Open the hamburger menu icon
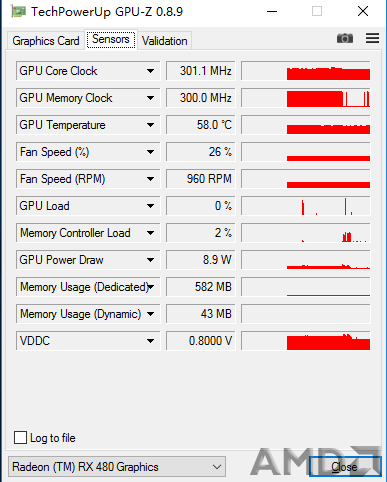This screenshot has height=482, width=387. click(372, 38)
